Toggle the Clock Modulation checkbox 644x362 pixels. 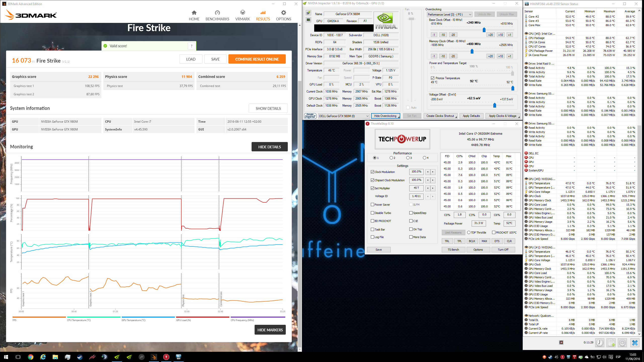[372, 172]
